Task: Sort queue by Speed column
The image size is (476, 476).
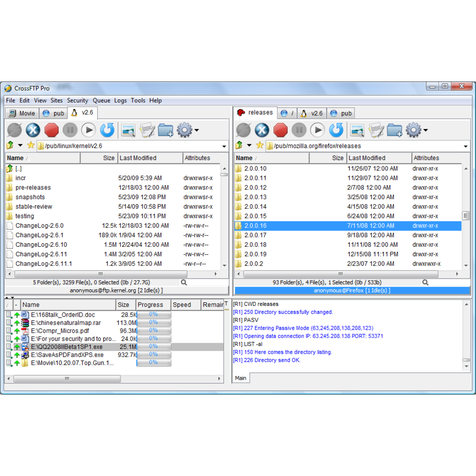Action: pyautogui.click(x=186, y=305)
